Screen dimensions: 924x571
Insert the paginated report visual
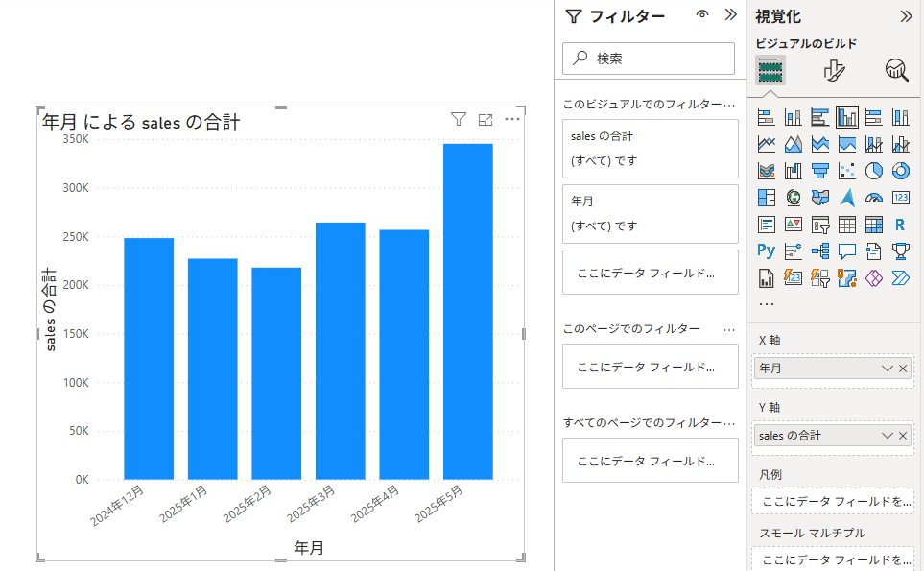pos(766,278)
